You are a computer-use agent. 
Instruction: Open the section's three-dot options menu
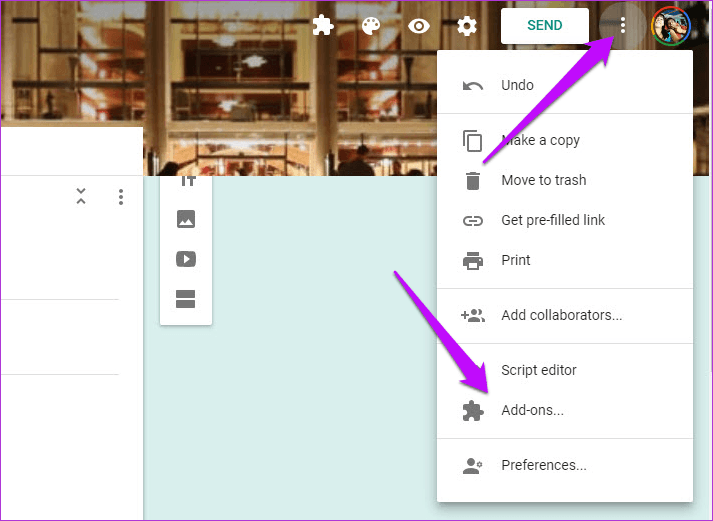tap(121, 197)
